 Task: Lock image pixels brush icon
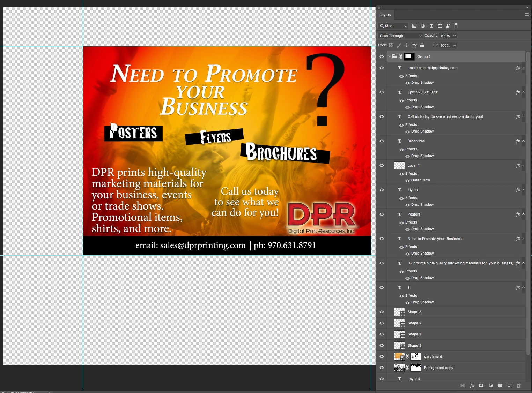(x=399, y=45)
